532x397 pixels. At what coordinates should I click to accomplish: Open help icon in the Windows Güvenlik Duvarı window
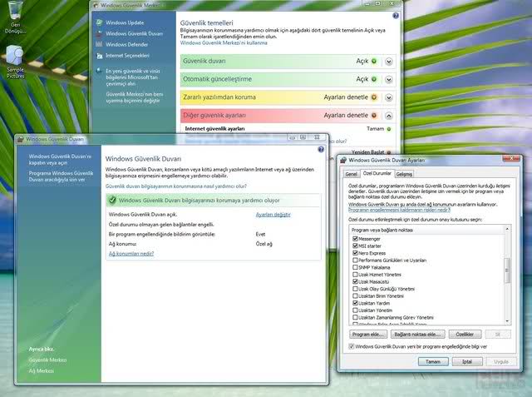coord(321,150)
